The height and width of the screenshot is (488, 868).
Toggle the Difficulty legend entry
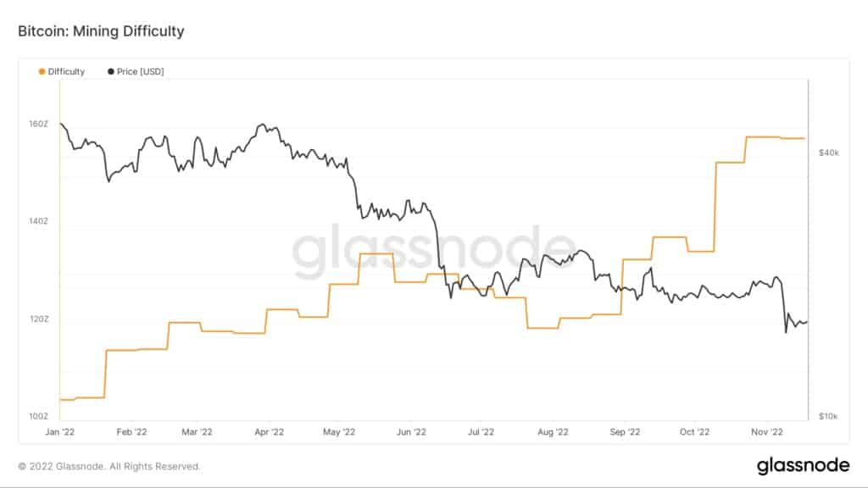pos(61,71)
